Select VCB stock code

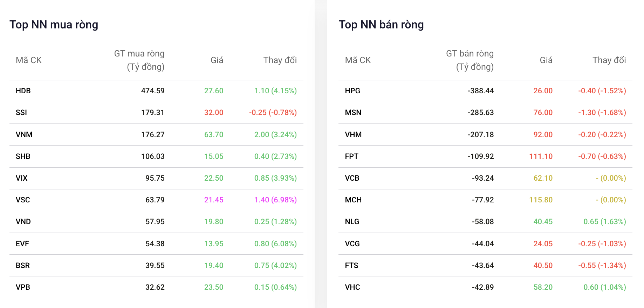coord(352,178)
